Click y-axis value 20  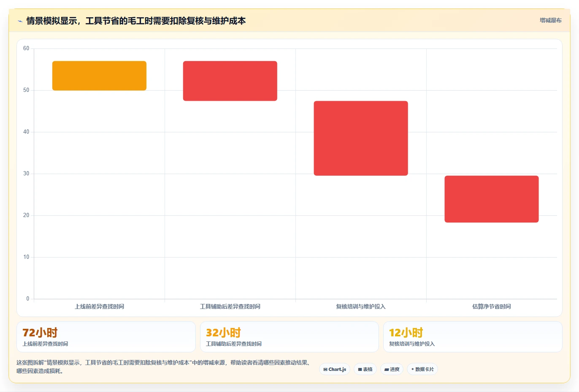point(26,215)
